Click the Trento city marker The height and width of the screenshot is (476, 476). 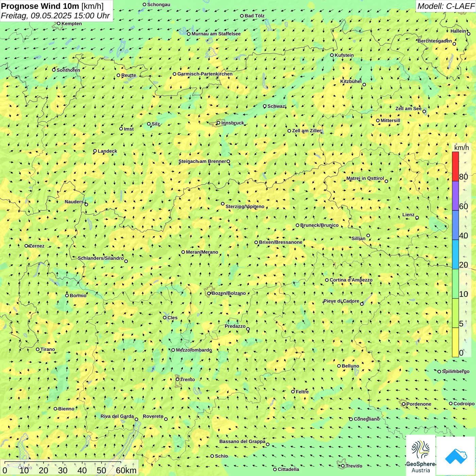coord(177,379)
